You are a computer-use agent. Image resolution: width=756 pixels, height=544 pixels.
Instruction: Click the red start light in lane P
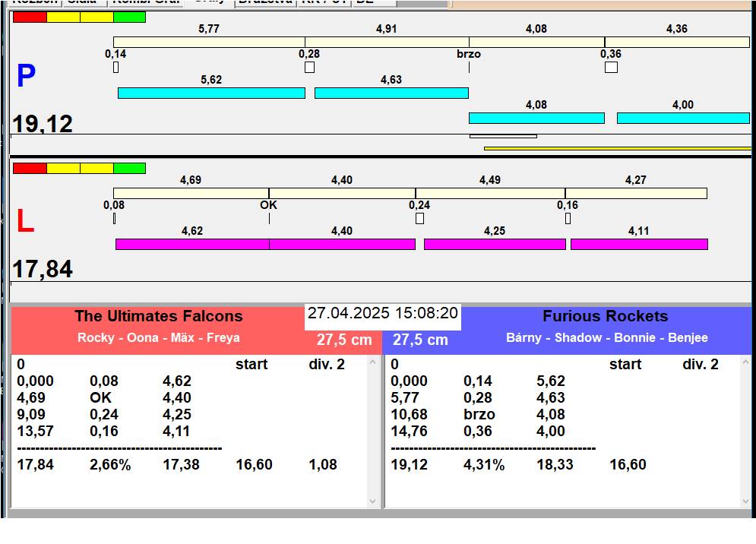tap(30, 17)
